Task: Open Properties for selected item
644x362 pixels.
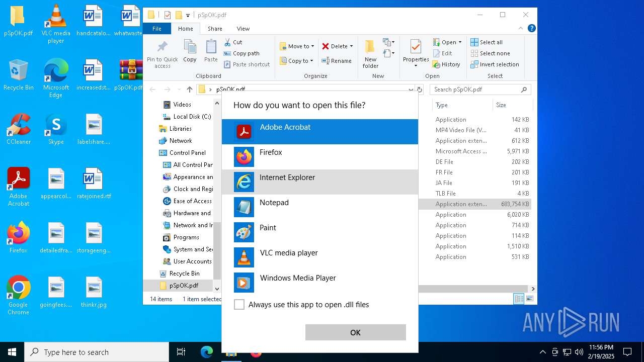Action: pyautogui.click(x=416, y=54)
